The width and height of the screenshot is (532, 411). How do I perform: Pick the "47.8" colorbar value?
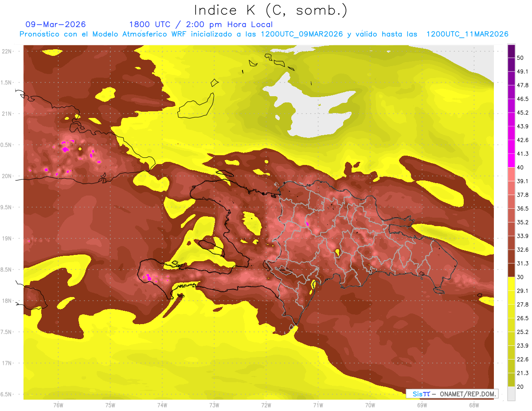click(522, 85)
